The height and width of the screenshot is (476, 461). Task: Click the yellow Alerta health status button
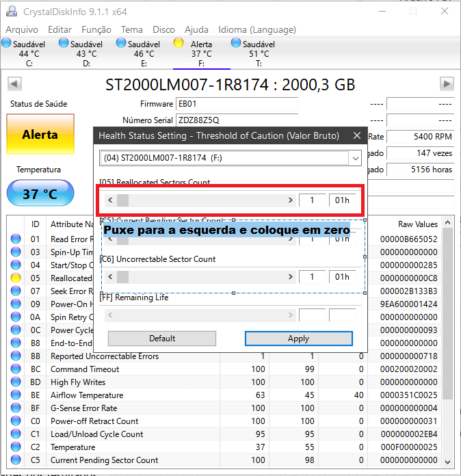pos(40,134)
